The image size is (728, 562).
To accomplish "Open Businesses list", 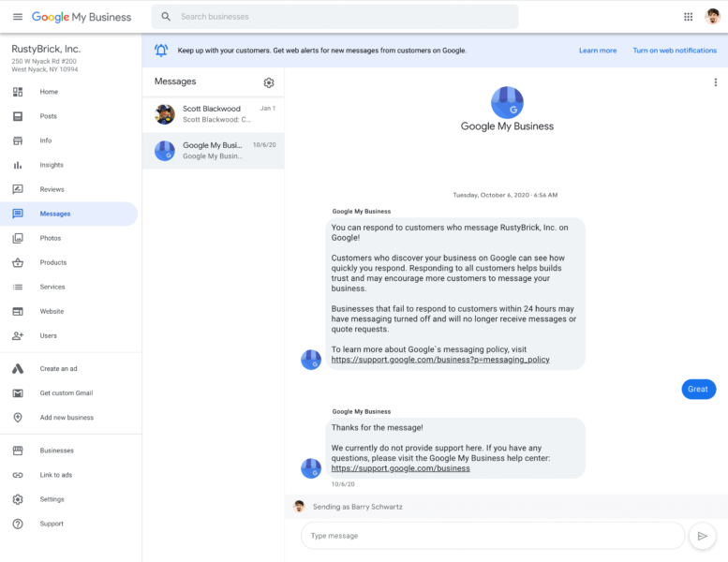I will pyautogui.click(x=56, y=451).
